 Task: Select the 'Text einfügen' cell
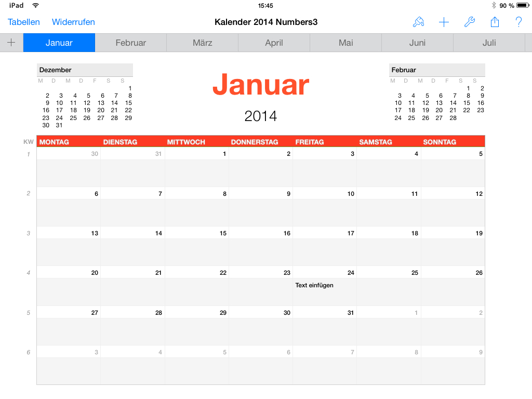pos(324,291)
